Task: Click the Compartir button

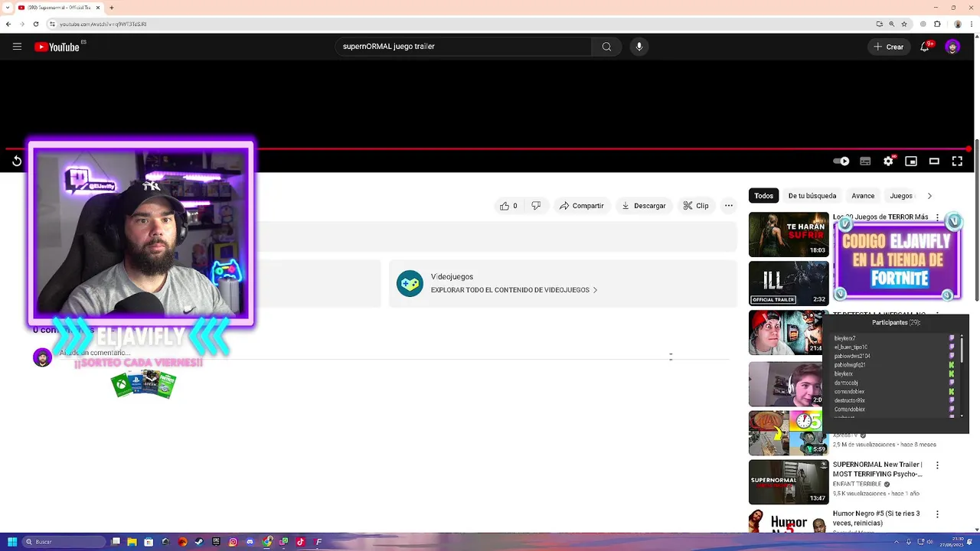Action: [582, 206]
